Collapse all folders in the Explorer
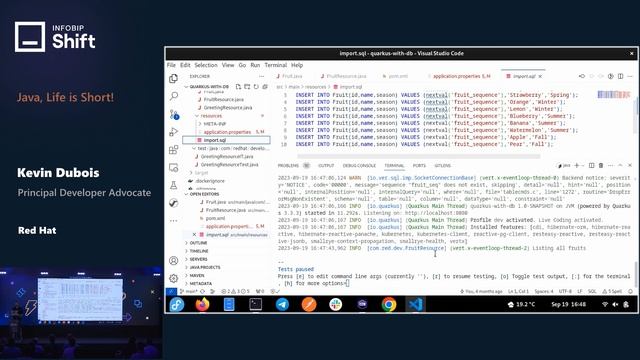Screen dimensions: 640x360 click(x=265, y=87)
